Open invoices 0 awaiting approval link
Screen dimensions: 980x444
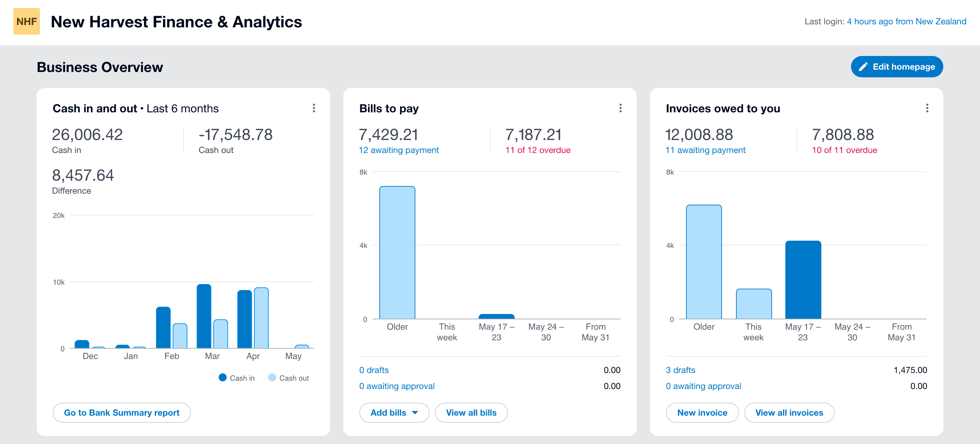[703, 386]
